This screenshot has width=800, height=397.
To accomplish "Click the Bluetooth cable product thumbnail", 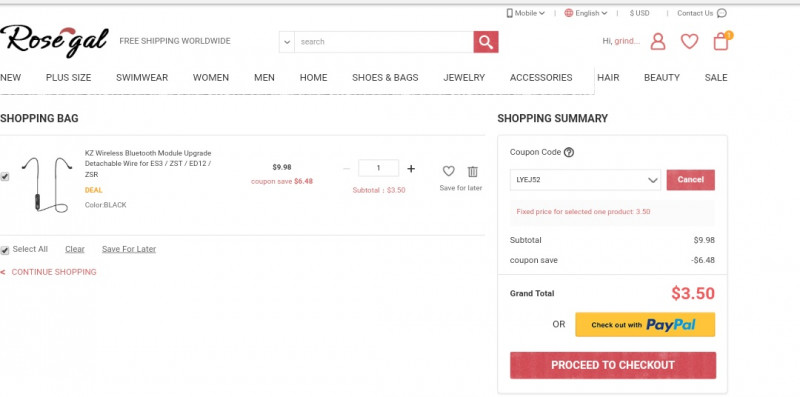I will tap(46, 184).
